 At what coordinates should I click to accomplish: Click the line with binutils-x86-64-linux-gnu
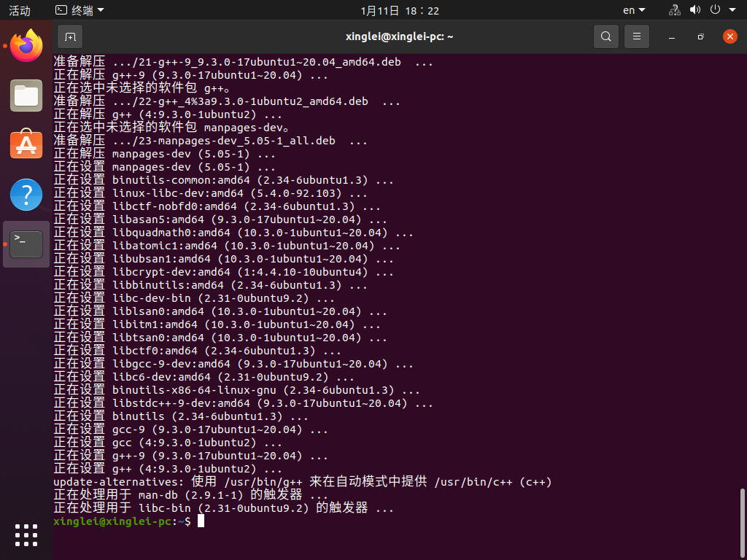tap(237, 390)
